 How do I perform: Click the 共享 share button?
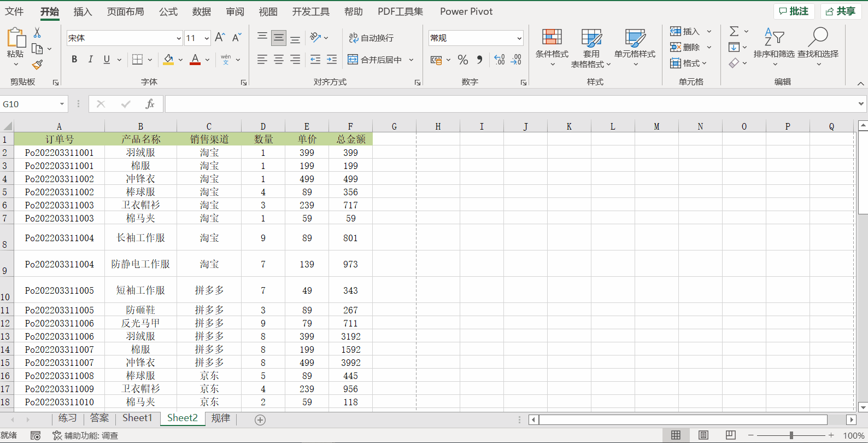click(x=841, y=11)
